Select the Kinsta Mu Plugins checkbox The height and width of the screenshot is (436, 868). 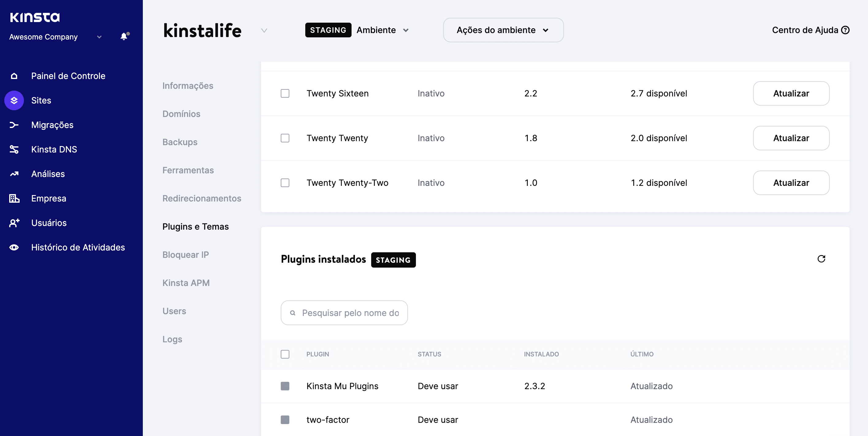285,386
